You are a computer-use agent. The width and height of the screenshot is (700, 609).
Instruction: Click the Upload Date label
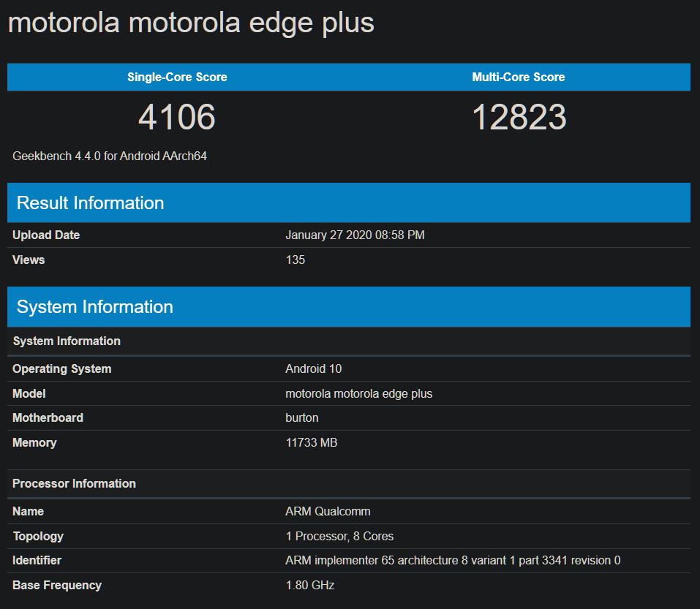pos(46,235)
